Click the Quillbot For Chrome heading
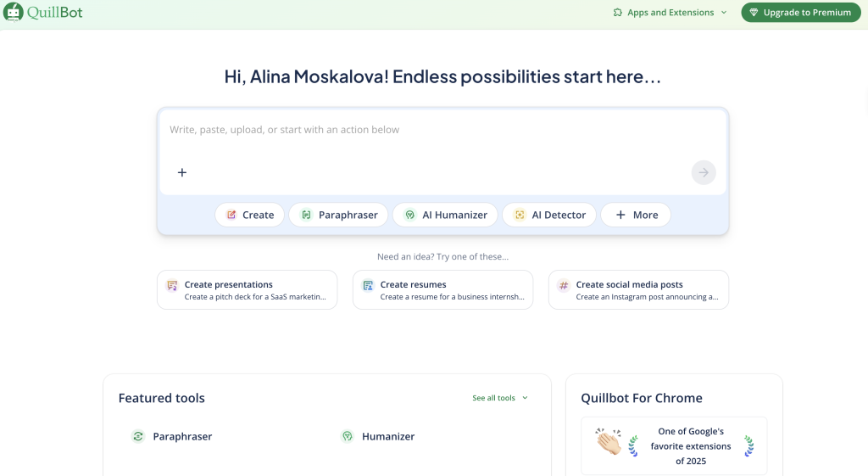 642,398
